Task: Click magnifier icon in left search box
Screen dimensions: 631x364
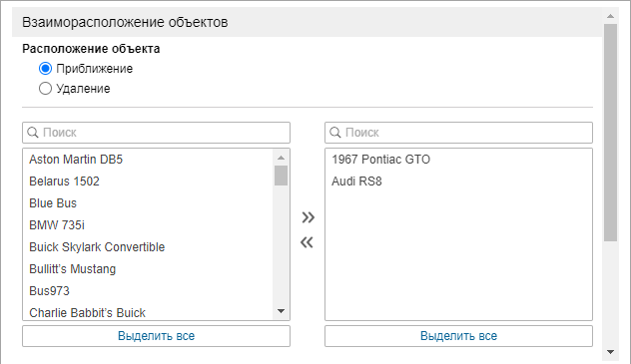Action: pyautogui.click(x=33, y=133)
